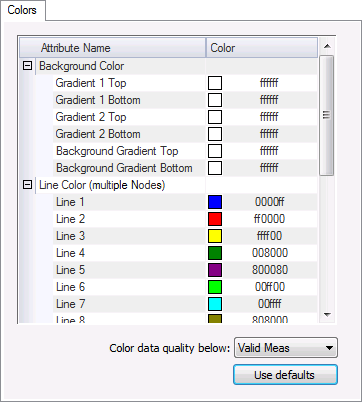Pick the blue Line 1 color swatch
The width and height of the screenshot is (362, 402).
(x=215, y=202)
